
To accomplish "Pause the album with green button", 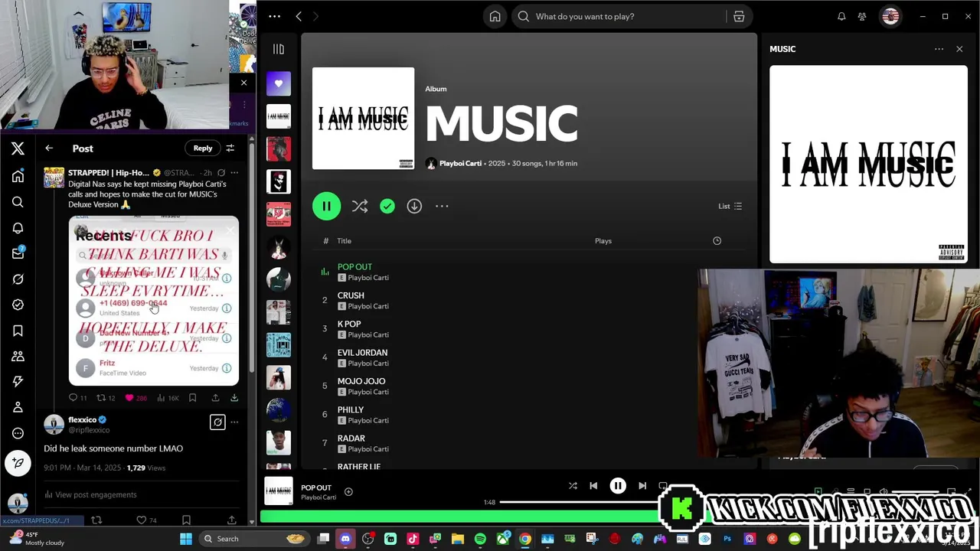I will pyautogui.click(x=326, y=206).
